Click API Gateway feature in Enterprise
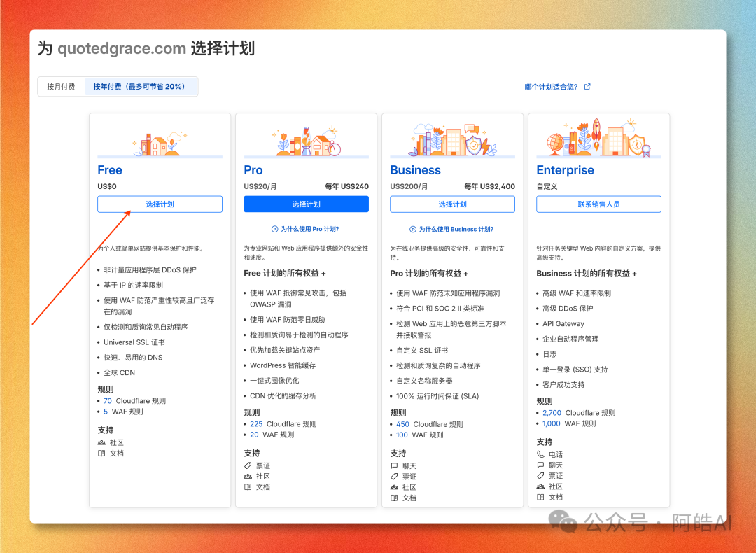 point(563,324)
